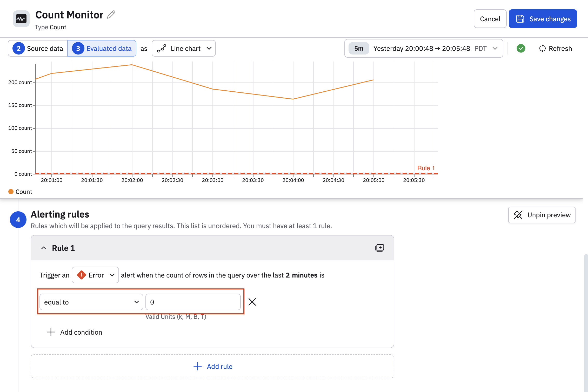Click the plus icon beside Add condition

(51, 332)
